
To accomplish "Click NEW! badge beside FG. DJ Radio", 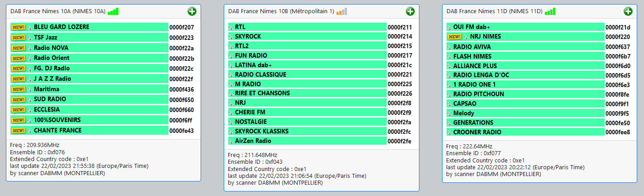I will [18, 69].
